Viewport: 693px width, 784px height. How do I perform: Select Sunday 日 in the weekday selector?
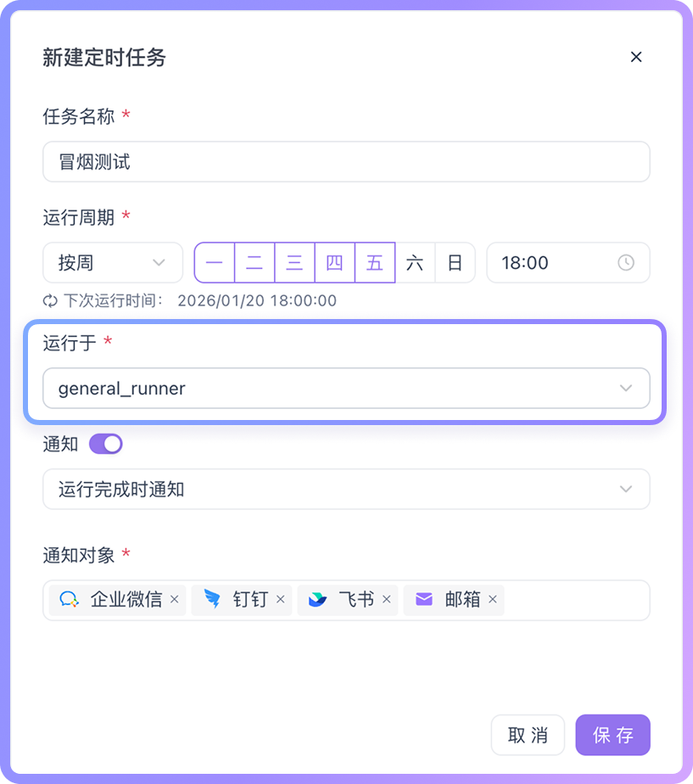[x=455, y=262]
